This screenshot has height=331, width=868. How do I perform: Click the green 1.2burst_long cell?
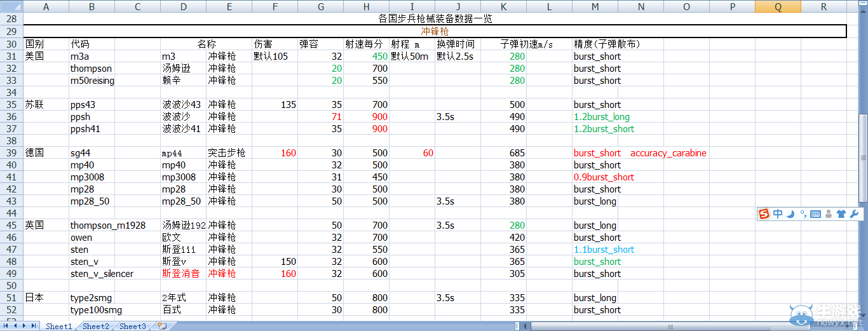click(602, 117)
